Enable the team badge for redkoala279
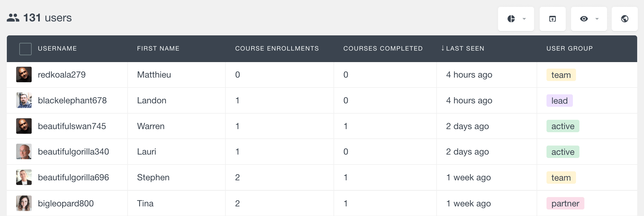The image size is (644, 216). [561, 74]
